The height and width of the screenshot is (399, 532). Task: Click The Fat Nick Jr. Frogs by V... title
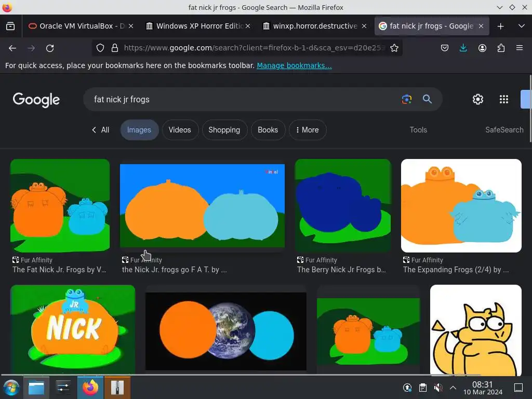(59, 270)
